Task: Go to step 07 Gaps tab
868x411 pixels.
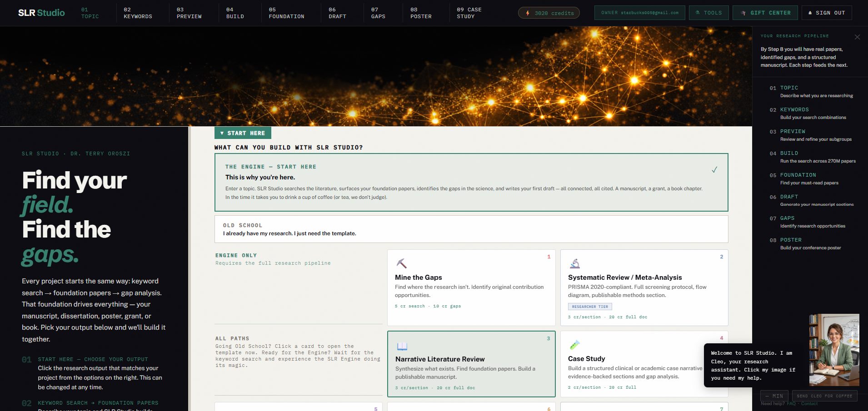Action: point(378,13)
